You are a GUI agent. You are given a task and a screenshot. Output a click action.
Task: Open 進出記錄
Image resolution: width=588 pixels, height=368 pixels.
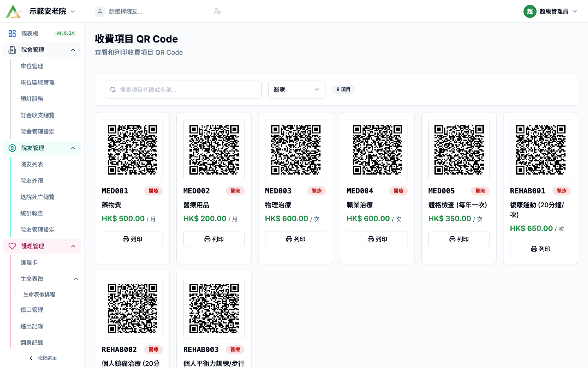click(32, 326)
